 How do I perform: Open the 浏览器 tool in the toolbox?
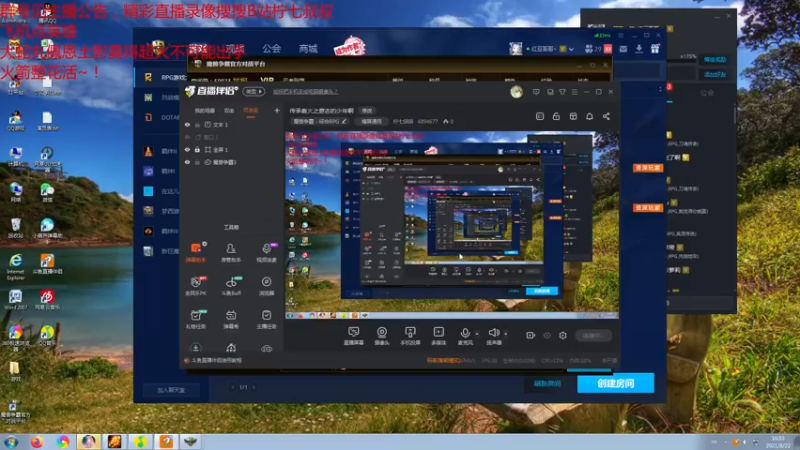tap(266, 286)
